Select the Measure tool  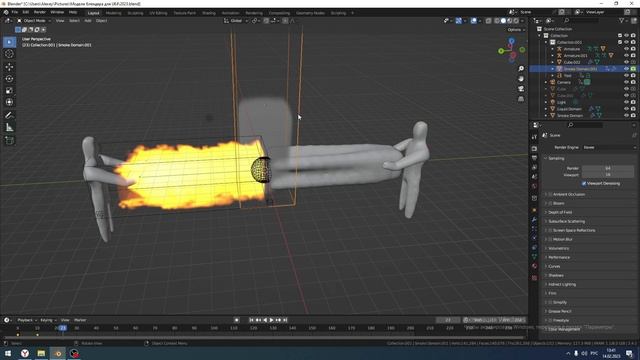pyautogui.click(x=9, y=128)
